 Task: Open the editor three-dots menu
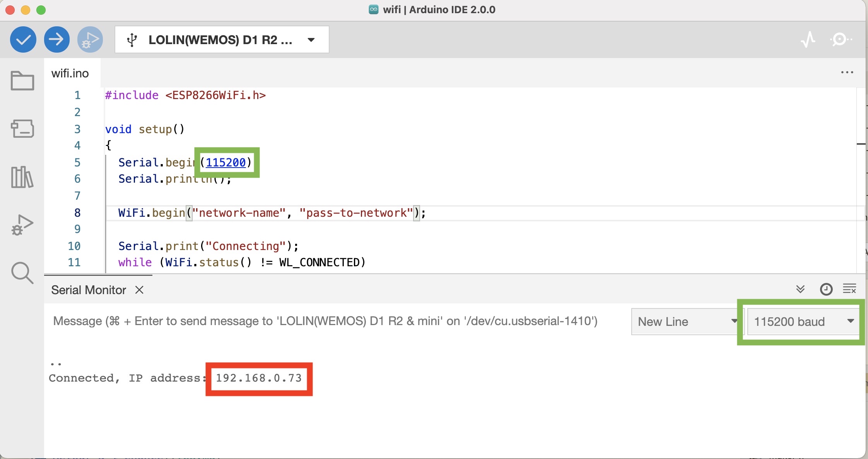click(847, 72)
